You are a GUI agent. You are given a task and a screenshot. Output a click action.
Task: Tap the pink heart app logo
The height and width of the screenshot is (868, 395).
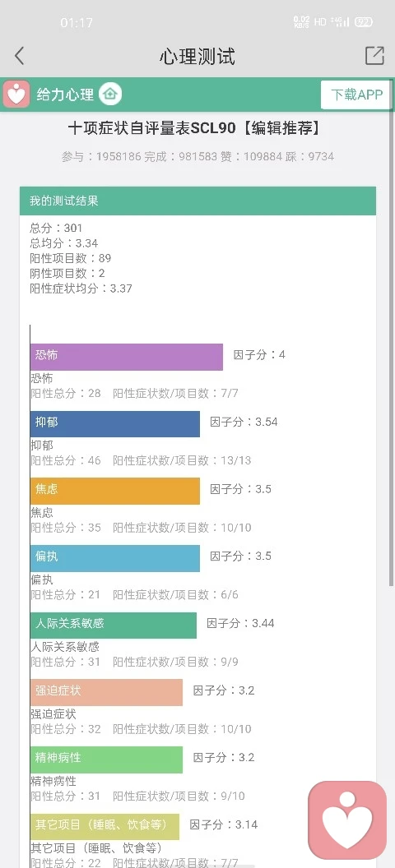click(16, 94)
